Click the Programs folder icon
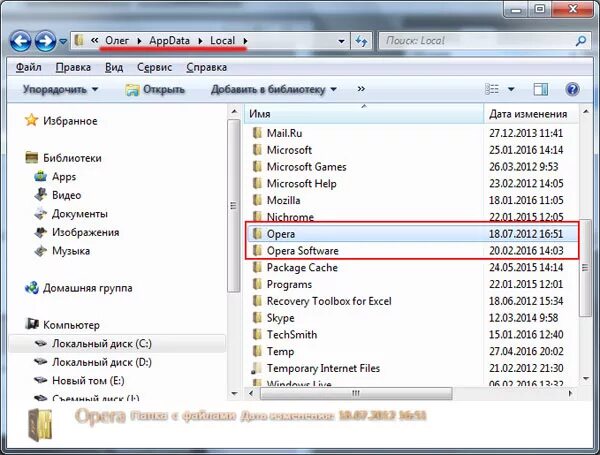This screenshot has height=455, width=600. click(257, 284)
